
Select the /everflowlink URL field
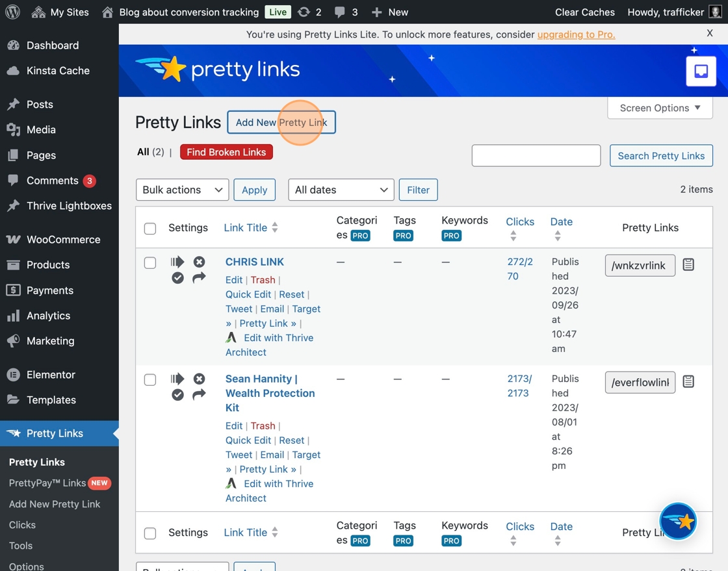640,382
